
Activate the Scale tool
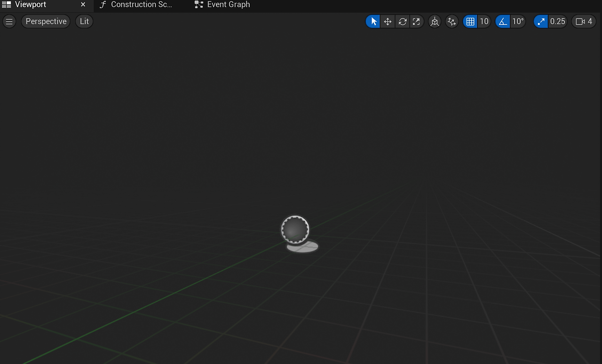(x=417, y=21)
